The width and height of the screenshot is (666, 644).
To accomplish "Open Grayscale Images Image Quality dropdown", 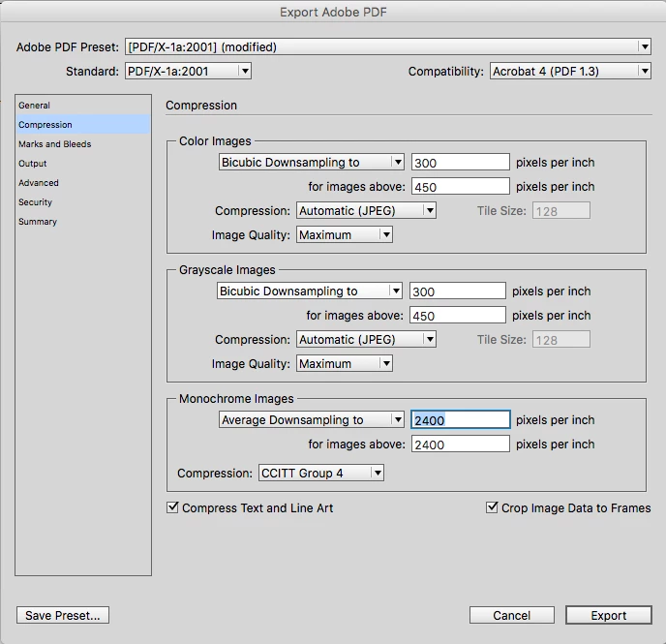I will tap(345, 363).
